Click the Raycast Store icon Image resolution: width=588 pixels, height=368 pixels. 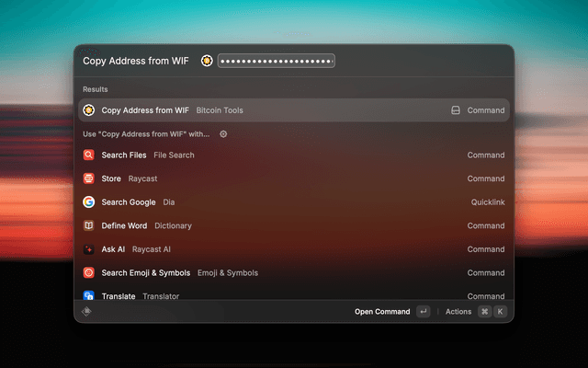[88, 178]
